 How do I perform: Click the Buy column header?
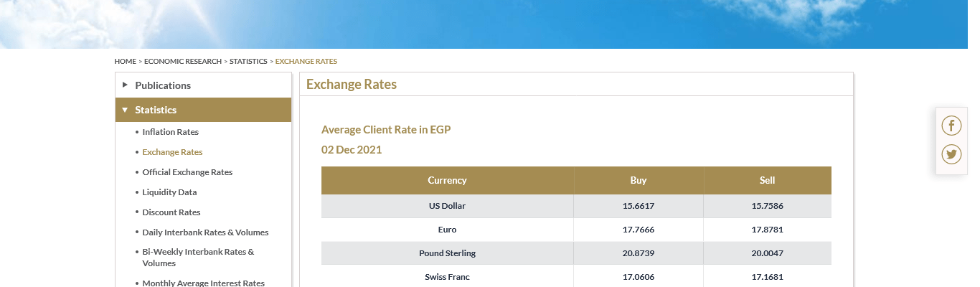coord(639,180)
